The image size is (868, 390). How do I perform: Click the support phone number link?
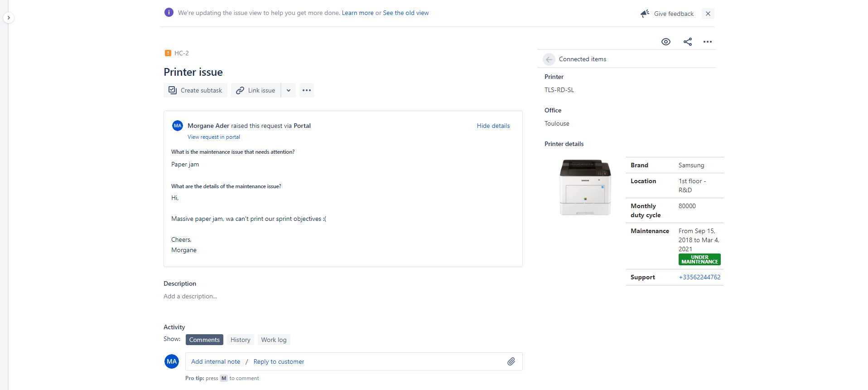699,277
